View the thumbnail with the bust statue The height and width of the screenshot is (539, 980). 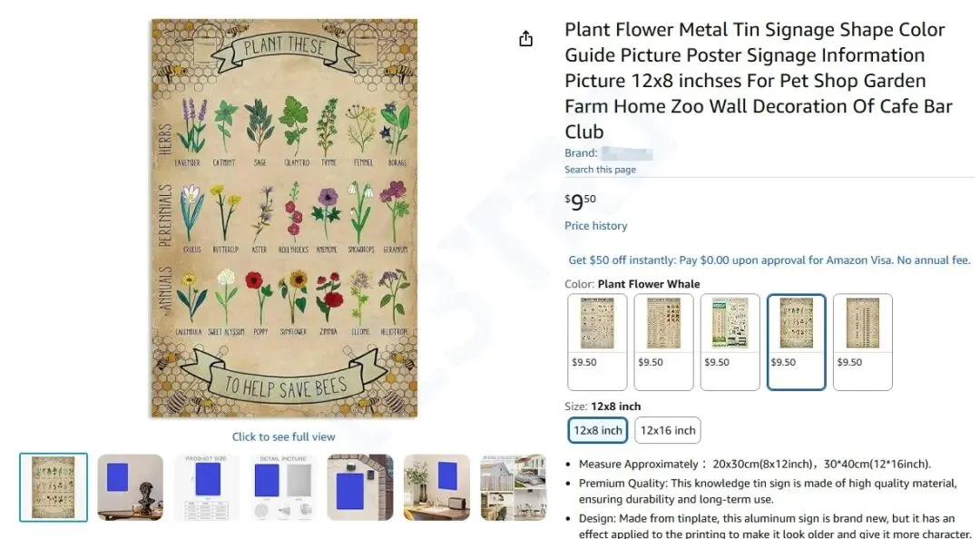coord(130,487)
